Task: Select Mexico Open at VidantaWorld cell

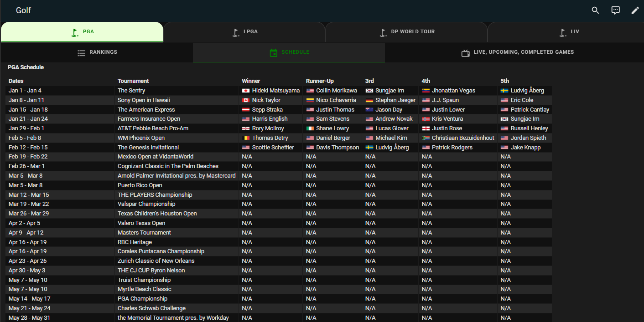Action: pos(177,157)
